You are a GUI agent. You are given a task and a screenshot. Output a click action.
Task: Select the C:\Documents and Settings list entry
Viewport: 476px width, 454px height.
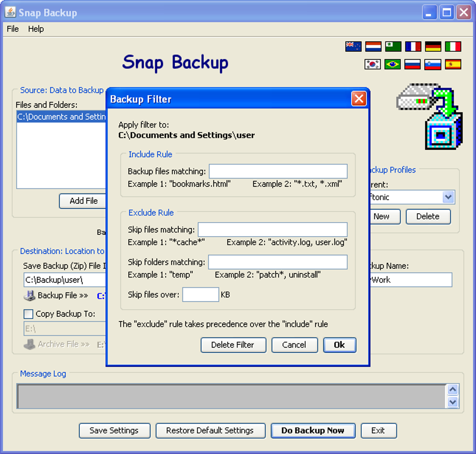[x=61, y=117]
